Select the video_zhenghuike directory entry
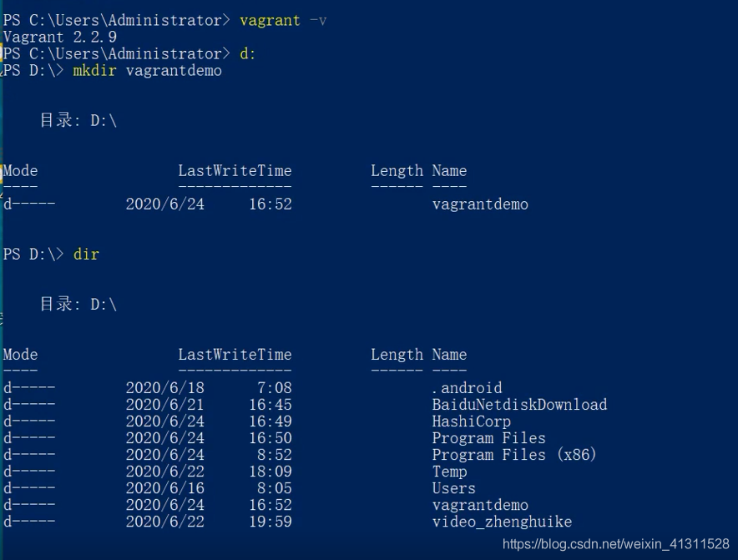Image resolution: width=738 pixels, height=560 pixels. point(502,522)
